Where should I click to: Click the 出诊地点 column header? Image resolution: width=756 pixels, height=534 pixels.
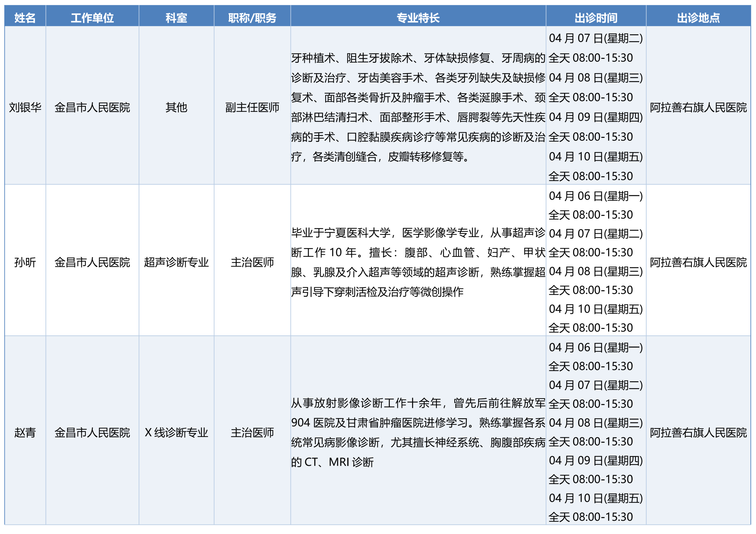pyautogui.click(x=698, y=17)
